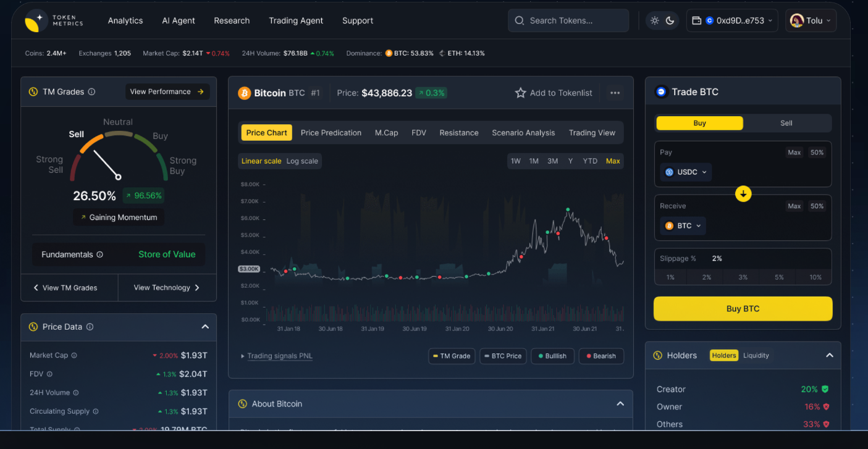This screenshot has width=868, height=449.
Task: Click the Fundamentals info icon
Action: [x=99, y=254]
